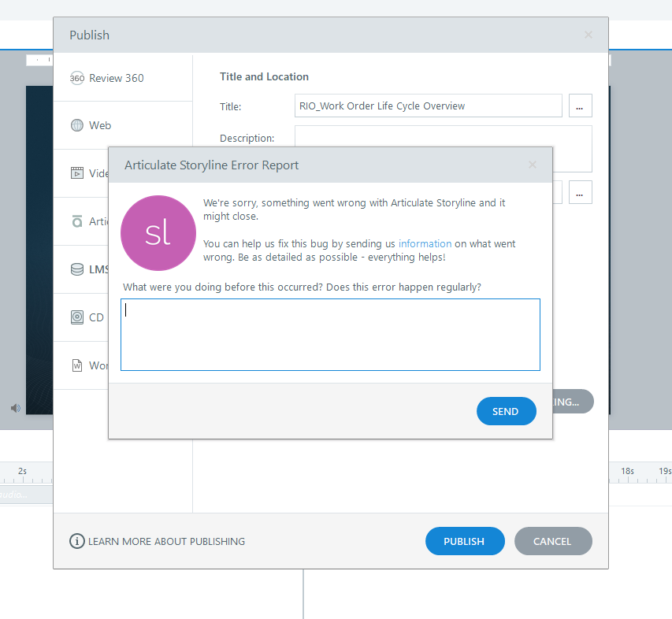Click the audio track on the timeline
The height and width of the screenshot is (619, 672).
(x=26, y=495)
